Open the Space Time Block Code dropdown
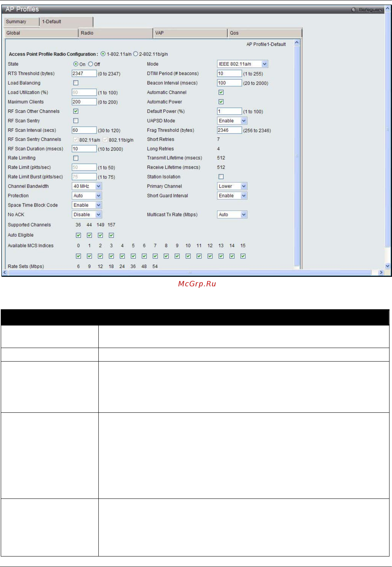 pyautogui.click(x=87, y=205)
